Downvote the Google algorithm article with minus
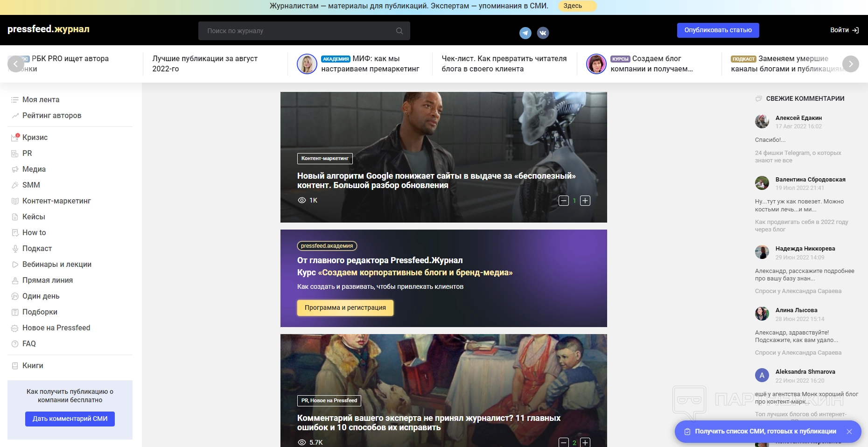Screen dimensions: 868x447 click(564, 201)
